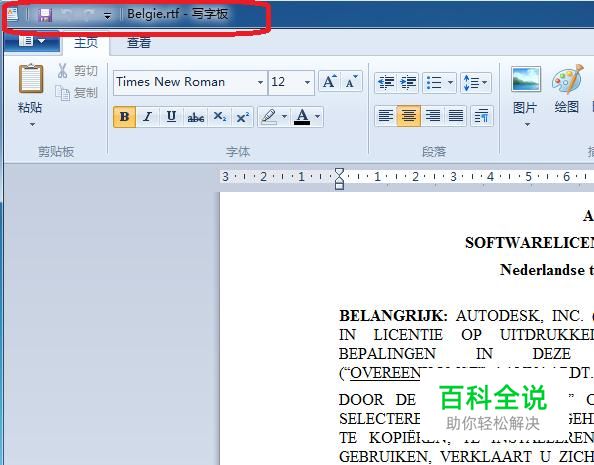Click the underlined OVEREEN text
Image resolution: width=594 pixels, height=465 pixels.
pyautogui.click(x=385, y=373)
